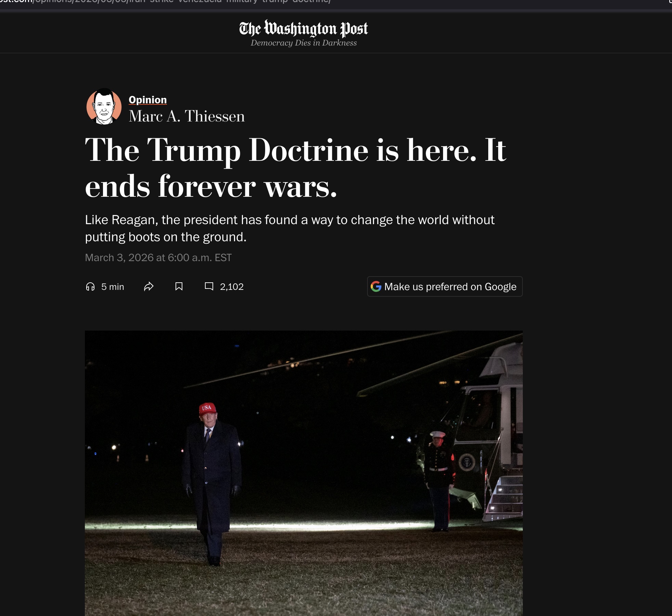The width and height of the screenshot is (672, 616).
Task: Click the March 3, 2026 publication date
Action: pyautogui.click(x=158, y=258)
